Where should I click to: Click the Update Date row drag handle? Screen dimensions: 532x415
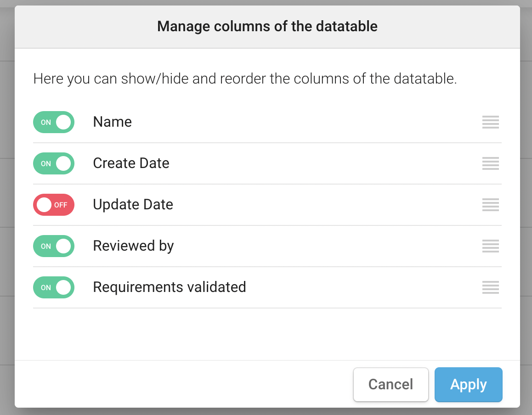pos(490,205)
